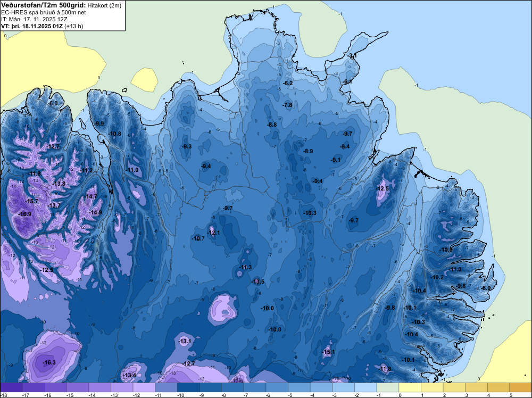Viewport: 532px width, 398px height.
Task: Click legend swatch between -17 and -16
Action: [x=33, y=387]
